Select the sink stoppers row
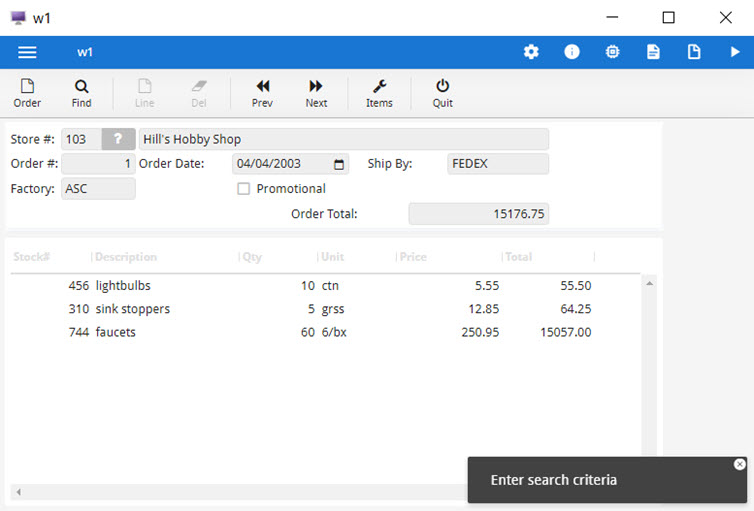This screenshot has height=511, width=754. [x=326, y=309]
